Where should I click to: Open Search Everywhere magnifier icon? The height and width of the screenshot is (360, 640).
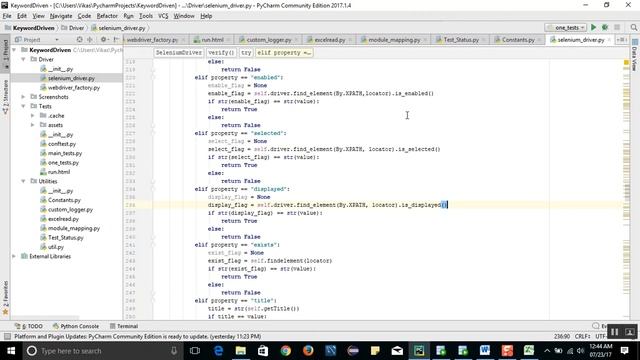tap(633, 27)
